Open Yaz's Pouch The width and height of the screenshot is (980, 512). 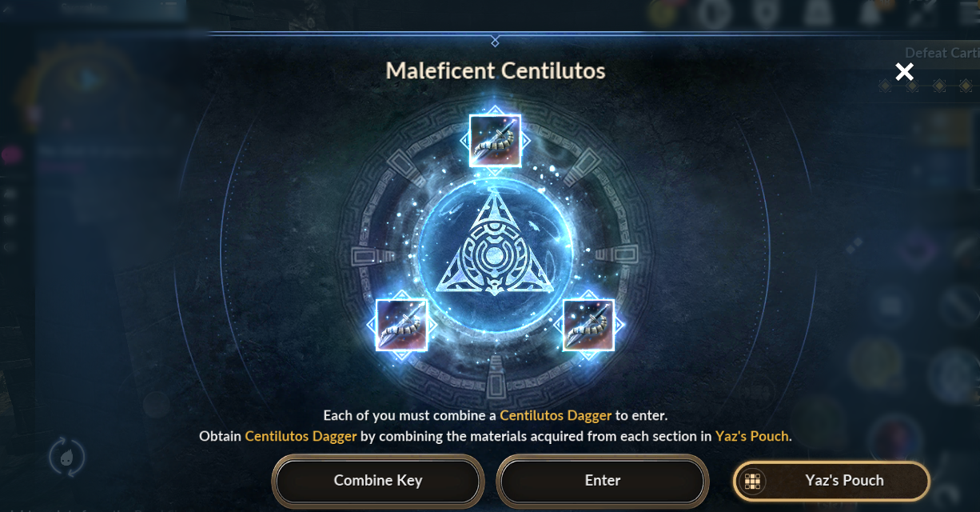tap(831, 481)
